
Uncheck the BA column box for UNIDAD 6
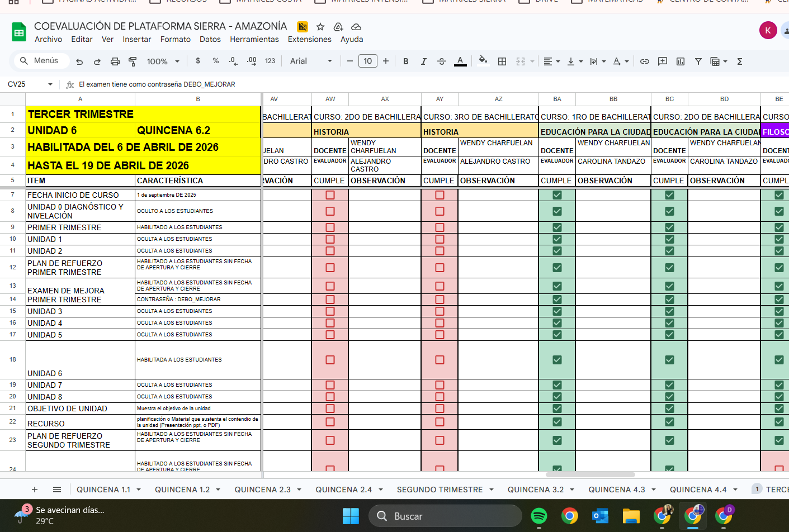tap(557, 360)
